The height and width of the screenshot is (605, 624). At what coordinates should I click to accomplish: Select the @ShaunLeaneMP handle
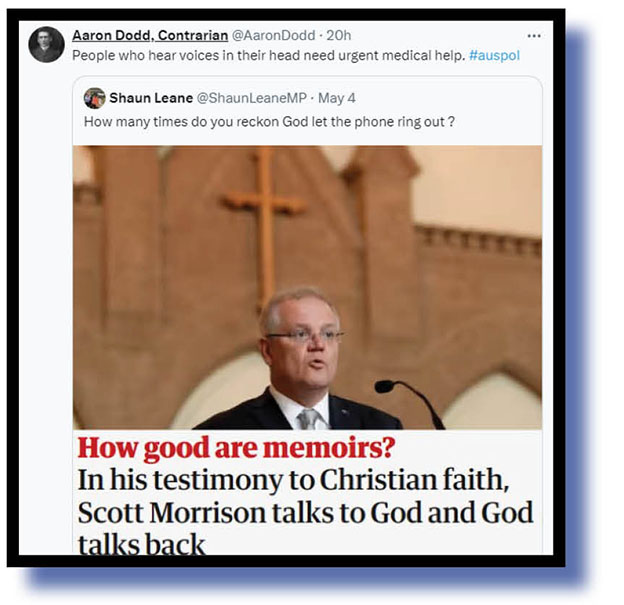[x=252, y=98]
